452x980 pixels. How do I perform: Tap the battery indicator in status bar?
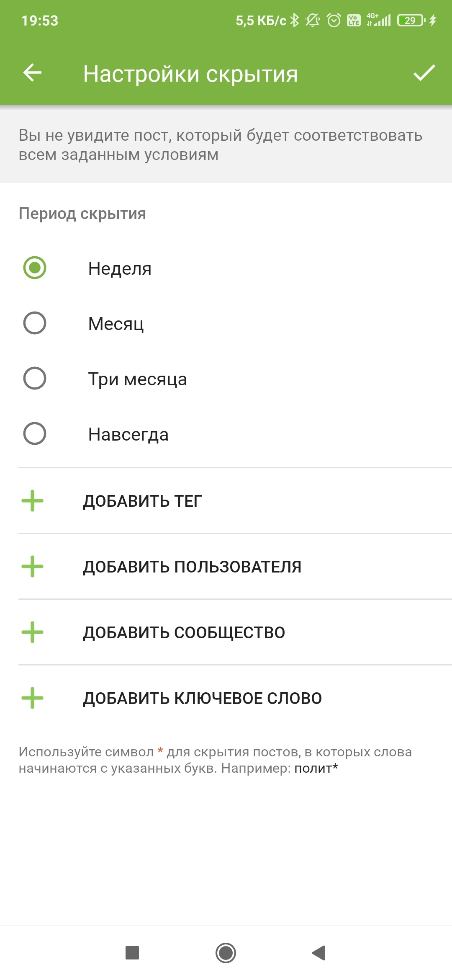click(411, 20)
